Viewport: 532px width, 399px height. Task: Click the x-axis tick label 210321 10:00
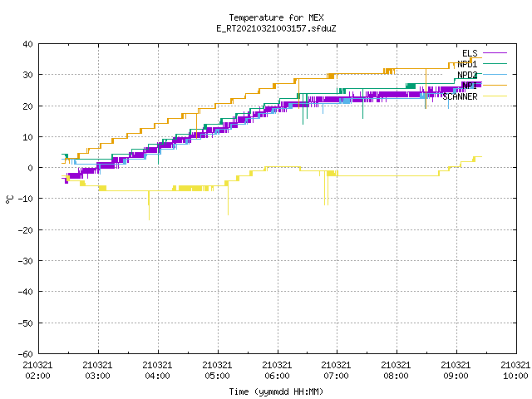[515, 371]
